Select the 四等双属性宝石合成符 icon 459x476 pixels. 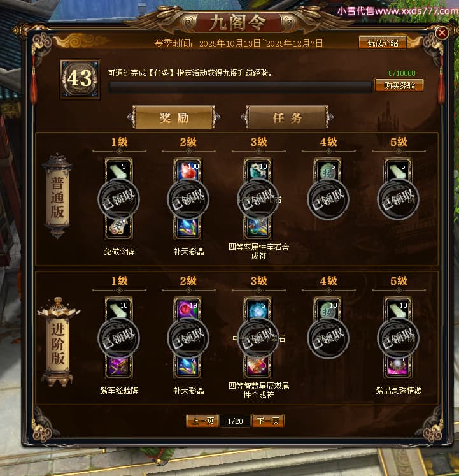coord(258,227)
